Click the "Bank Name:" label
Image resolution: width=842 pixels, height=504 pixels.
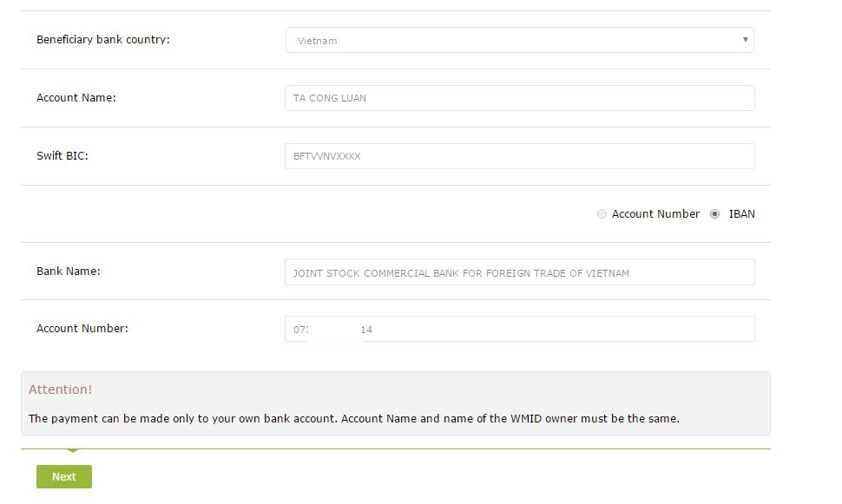[69, 272]
